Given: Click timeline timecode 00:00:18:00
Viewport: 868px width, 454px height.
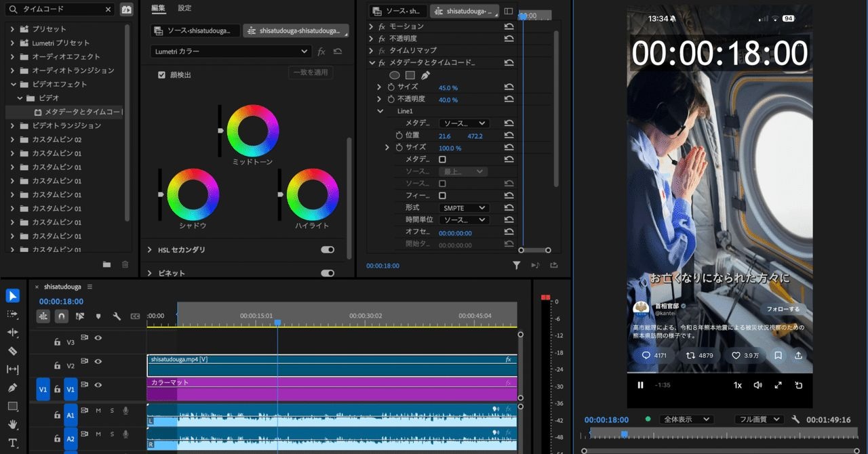Looking at the screenshot, I should point(61,302).
